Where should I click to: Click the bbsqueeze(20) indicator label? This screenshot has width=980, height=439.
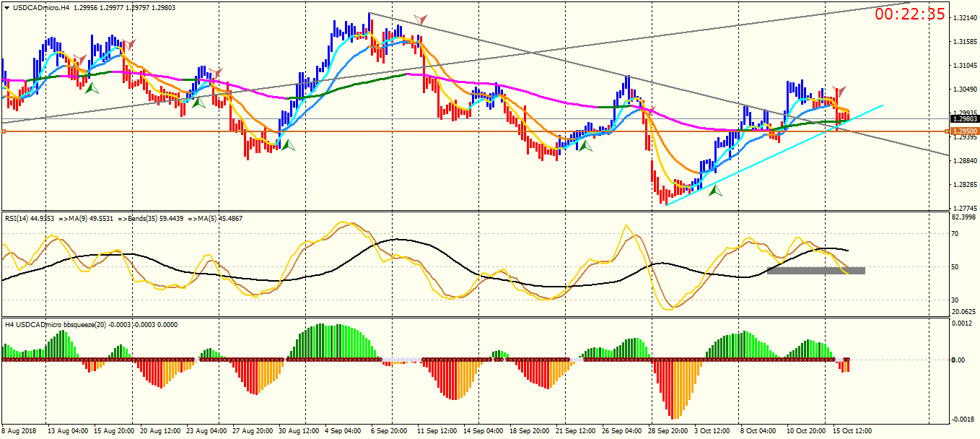tap(86, 325)
